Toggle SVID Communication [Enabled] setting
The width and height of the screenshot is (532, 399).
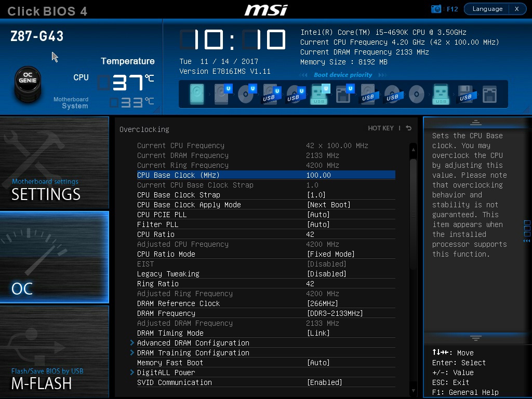click(266, 382)
